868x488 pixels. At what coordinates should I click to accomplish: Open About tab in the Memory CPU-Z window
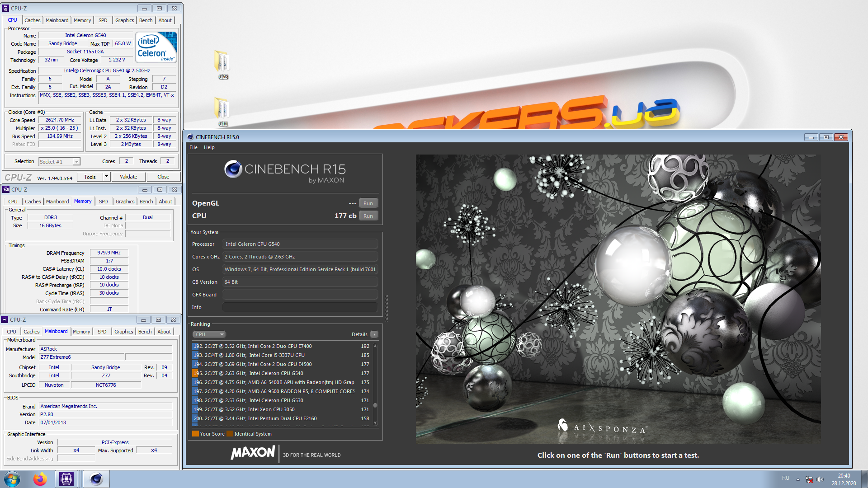click(x=165, y=202)
